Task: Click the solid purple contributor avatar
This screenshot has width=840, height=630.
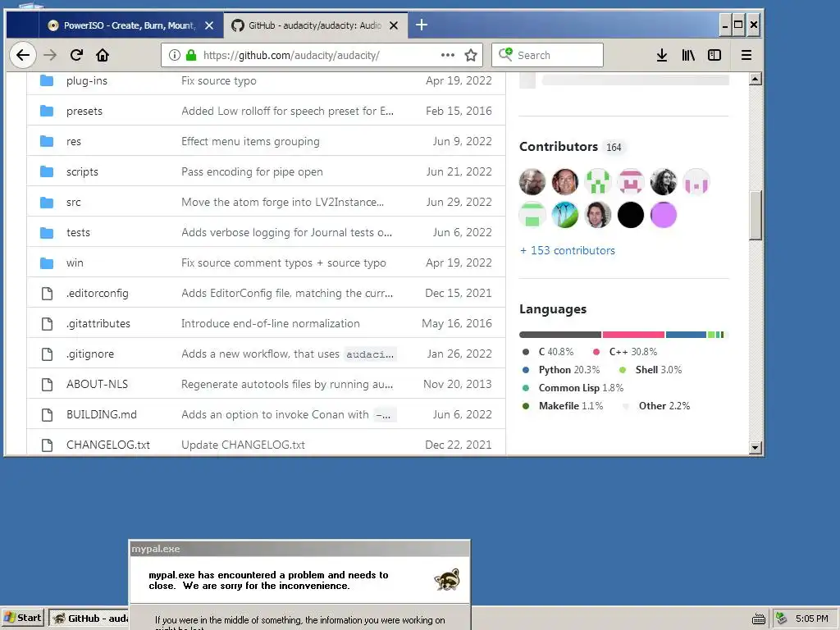Action: [663, 215]
